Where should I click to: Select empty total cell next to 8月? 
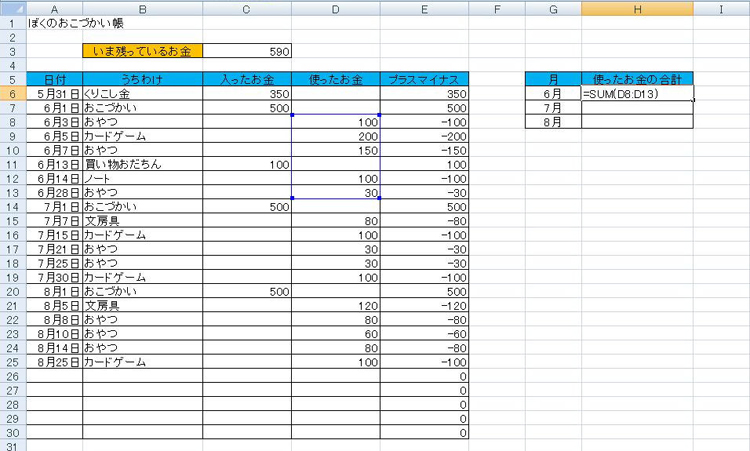(637, 121)
